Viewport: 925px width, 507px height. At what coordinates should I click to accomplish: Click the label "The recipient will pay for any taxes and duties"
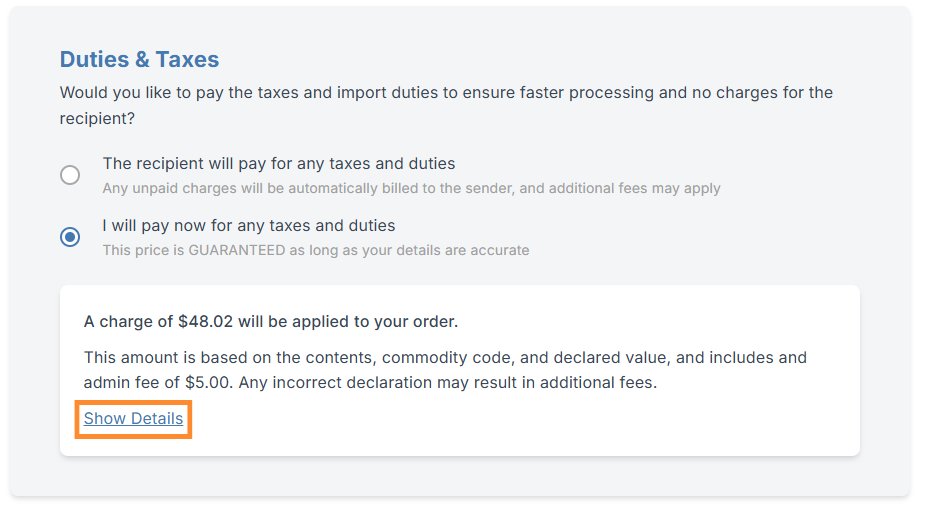(278, 163)
